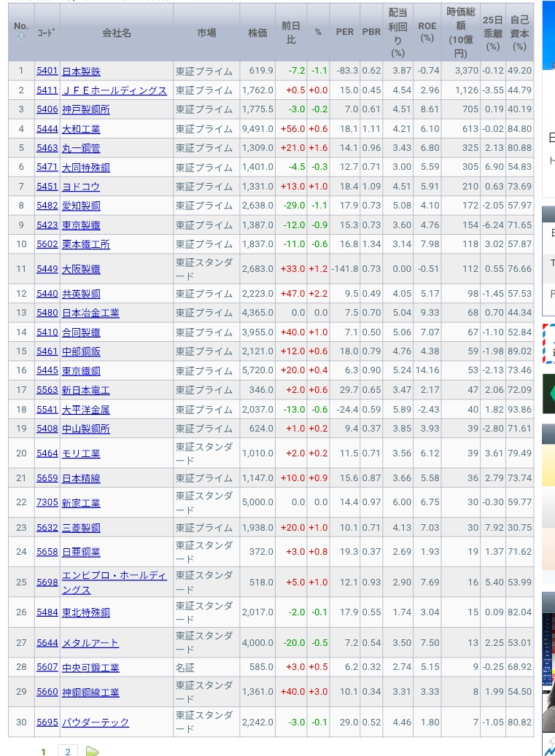Click the green next page arrow

[92, 751]
